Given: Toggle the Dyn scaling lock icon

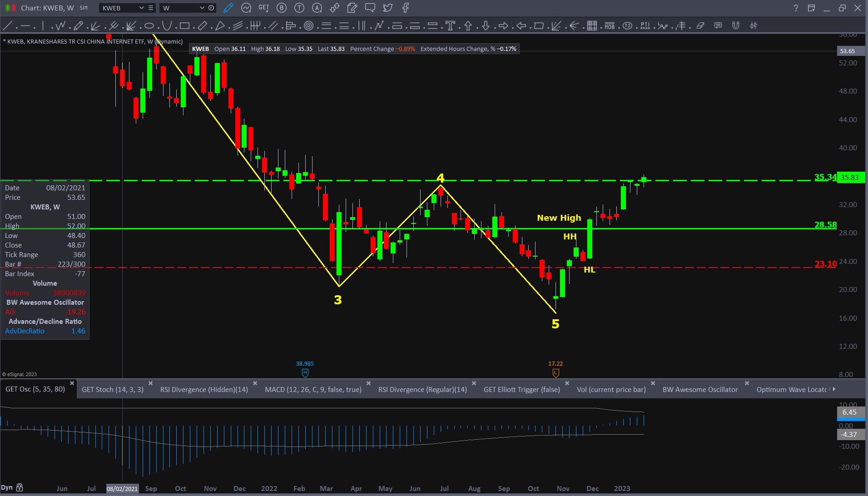Looking at the screenshot, I should [20, 488].
